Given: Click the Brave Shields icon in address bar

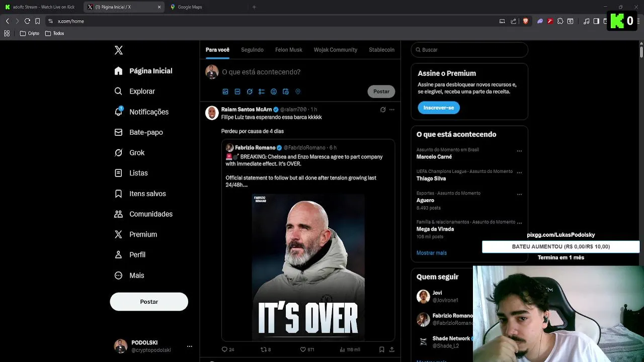Looking at the screenshot, I should pos(526,21).
